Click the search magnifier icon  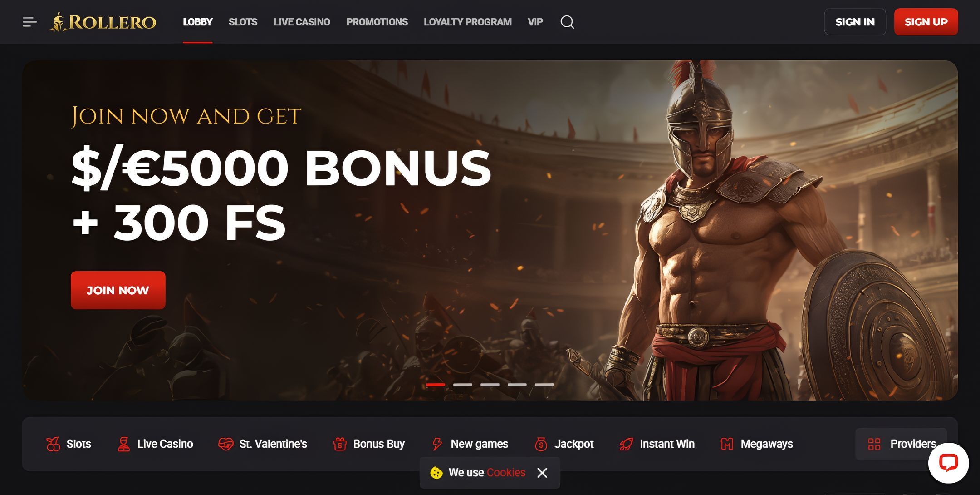(x=567, y=22)
